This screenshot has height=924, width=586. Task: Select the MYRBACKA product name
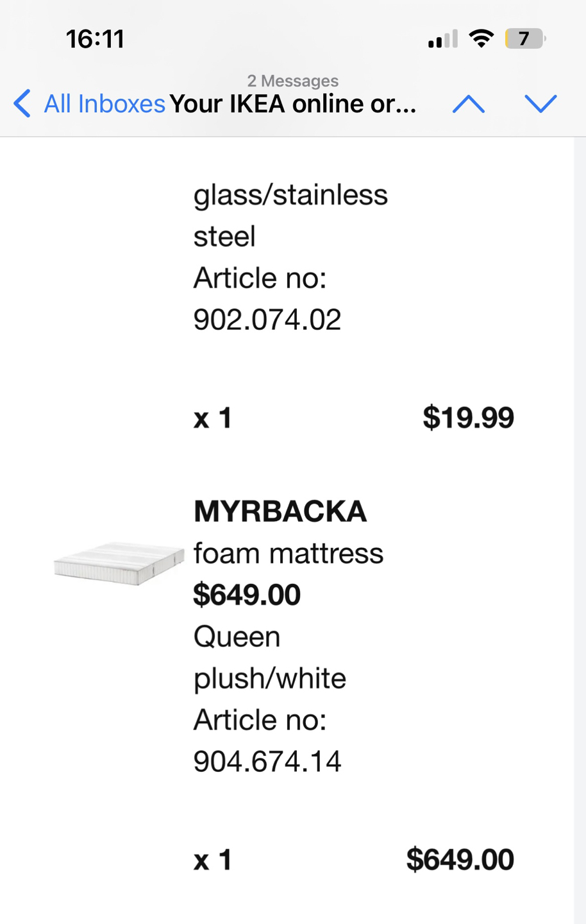click(x=280, y=511)
